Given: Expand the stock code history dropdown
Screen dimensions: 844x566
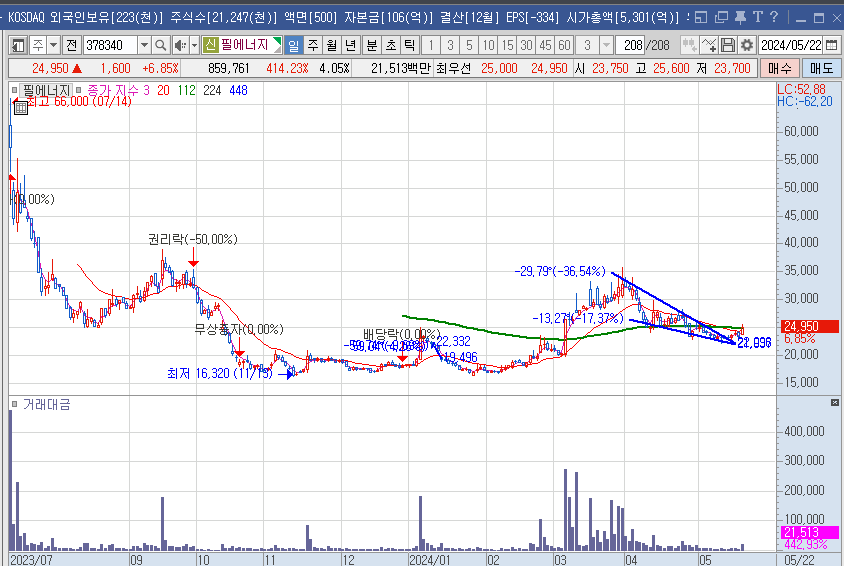Looking at the screenshot, I should click(x=144, y=45).
